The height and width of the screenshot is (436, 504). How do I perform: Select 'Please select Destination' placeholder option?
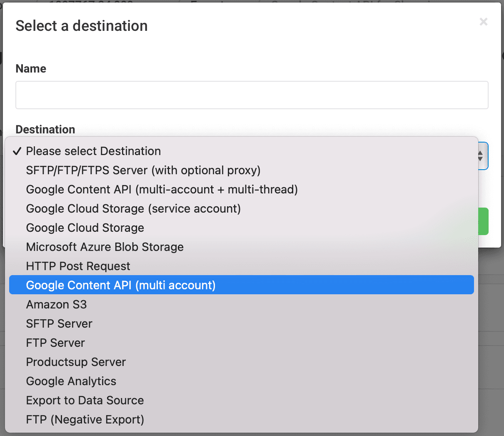click(x=93, y=151)
